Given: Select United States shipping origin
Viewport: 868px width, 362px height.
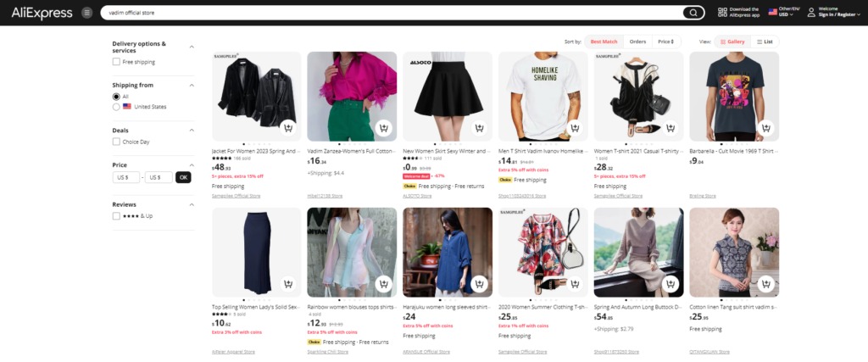Looking at the screenshot, I should [x=116, y=107].
